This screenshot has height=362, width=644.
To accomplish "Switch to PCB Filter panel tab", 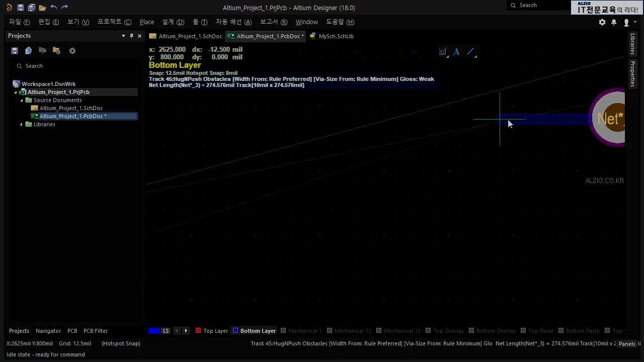I will tap(96, 331).
